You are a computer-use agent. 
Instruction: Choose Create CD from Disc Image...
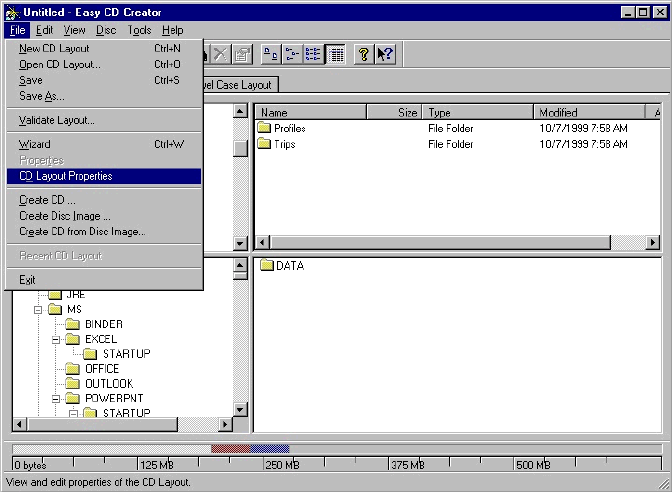[x=104, y=232]
